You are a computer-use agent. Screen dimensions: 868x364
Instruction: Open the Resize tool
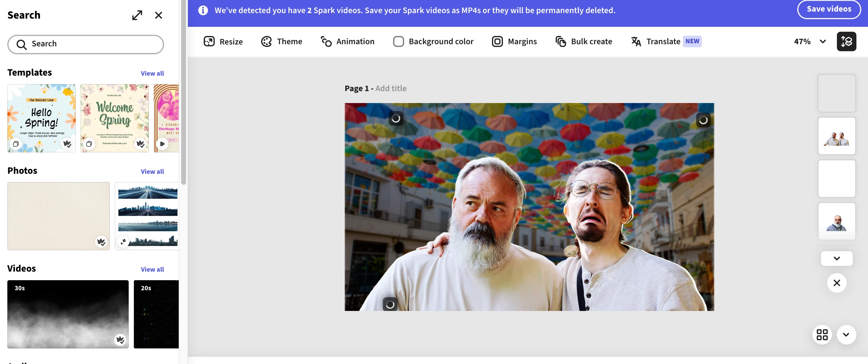click(x=223, y=41)
